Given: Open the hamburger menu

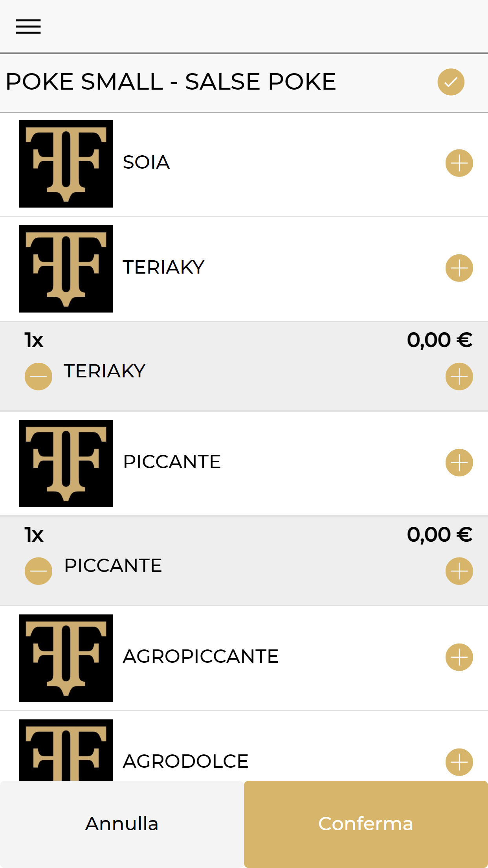Looking at the screenshot, I should click(x=28, y=27).
